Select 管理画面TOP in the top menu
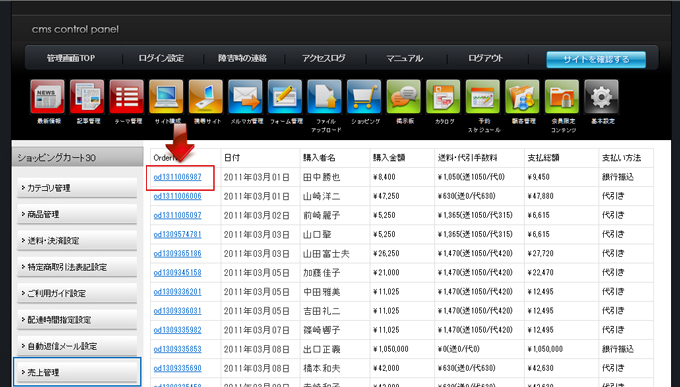This screenshot has width=680, height=387. (x=71, y=58)
